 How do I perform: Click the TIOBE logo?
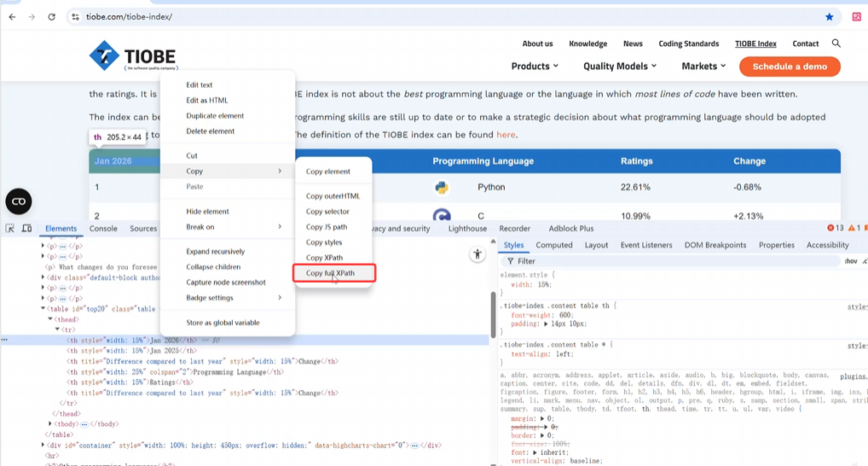pos(133,55)
